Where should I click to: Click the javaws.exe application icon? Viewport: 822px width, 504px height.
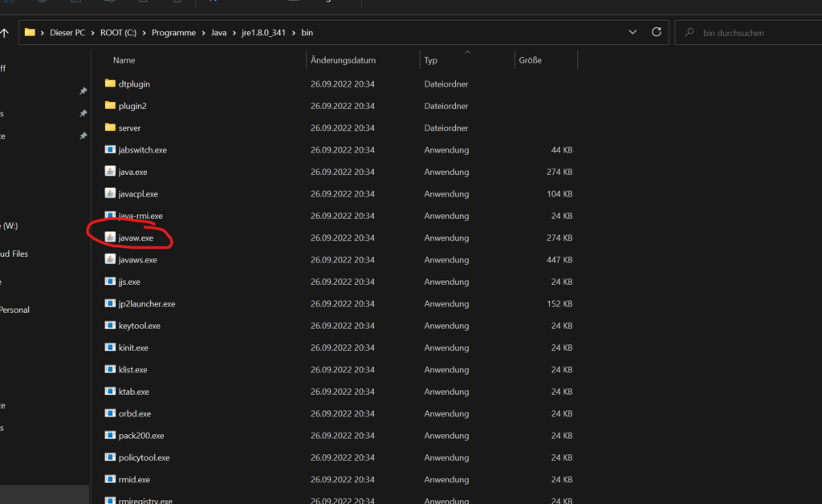[110, 260]
